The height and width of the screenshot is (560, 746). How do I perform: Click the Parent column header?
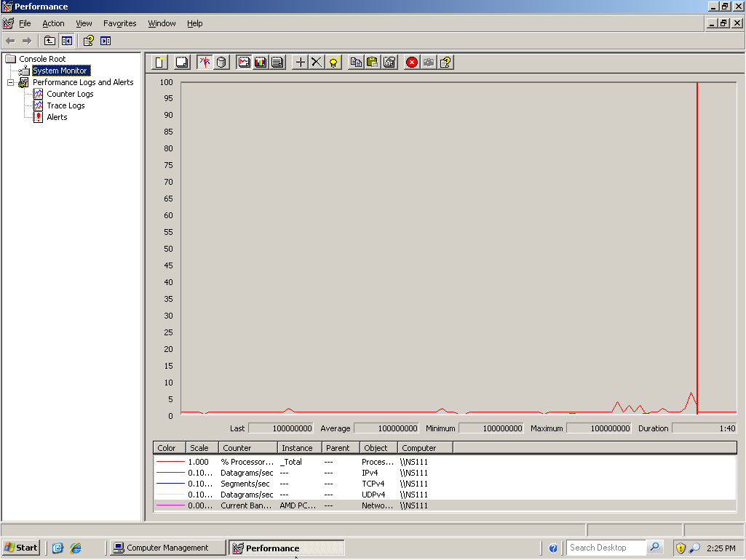341,448
